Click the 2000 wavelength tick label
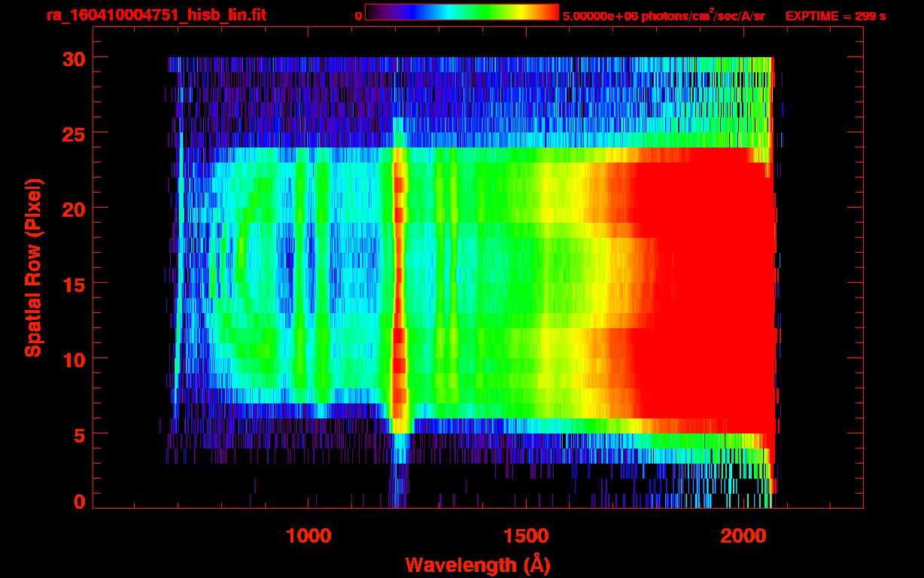The width and height of the screenshot is (924, 578). tap(743, 536)
